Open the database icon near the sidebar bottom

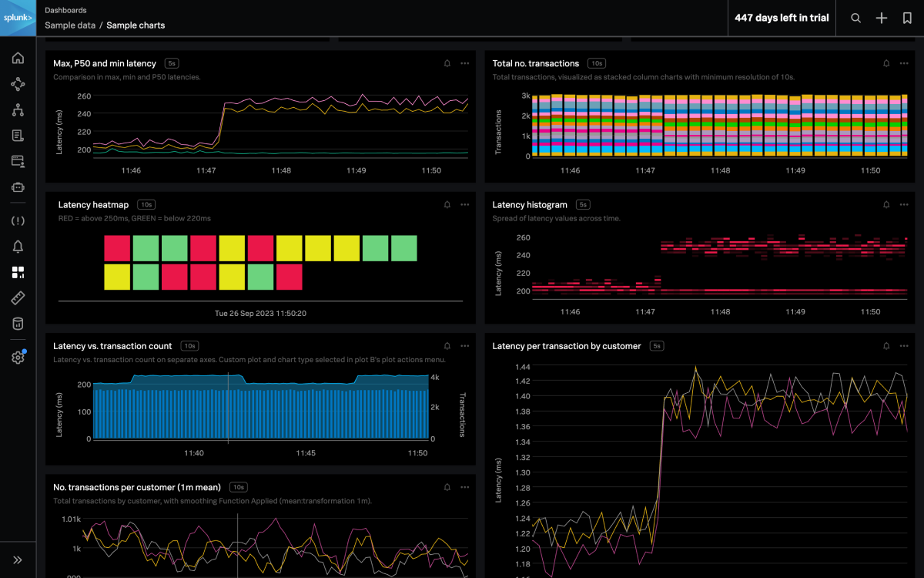click(x=18, y=323)
